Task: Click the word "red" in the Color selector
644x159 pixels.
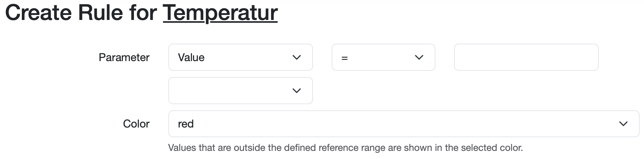Action: tap(186, 124)
